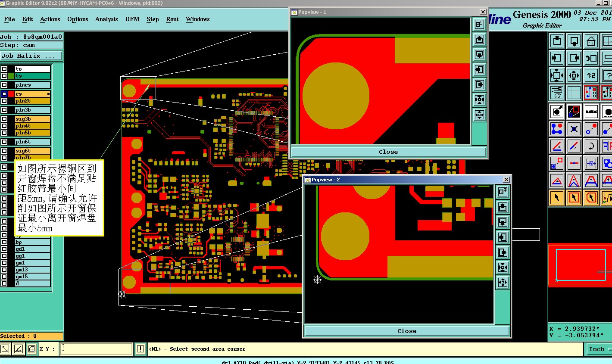Click the previous view undo-zoom icon

coord(591,58)
